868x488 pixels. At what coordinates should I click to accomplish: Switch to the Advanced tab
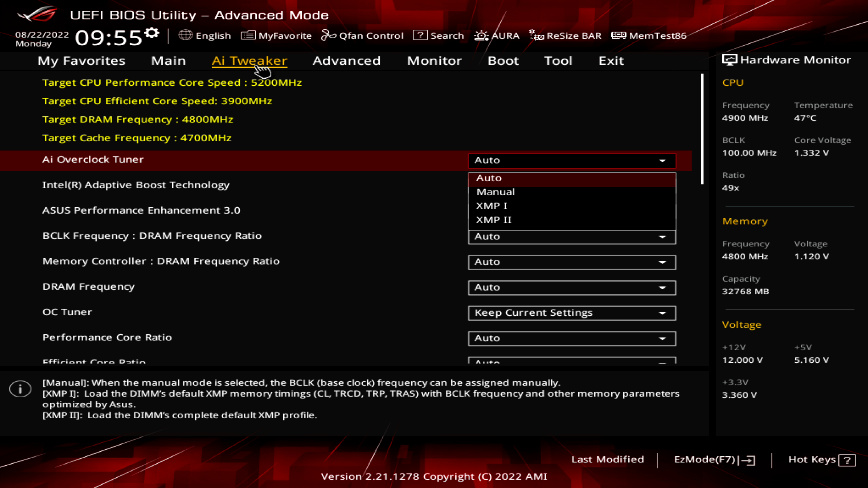pyautogui.click(x=346, y=61)
